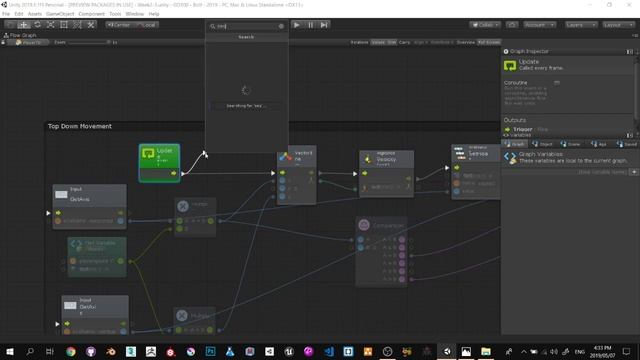This screenshot has width=640, height=360.
Task: Open the File menu
Action: (x=6, y=14)
